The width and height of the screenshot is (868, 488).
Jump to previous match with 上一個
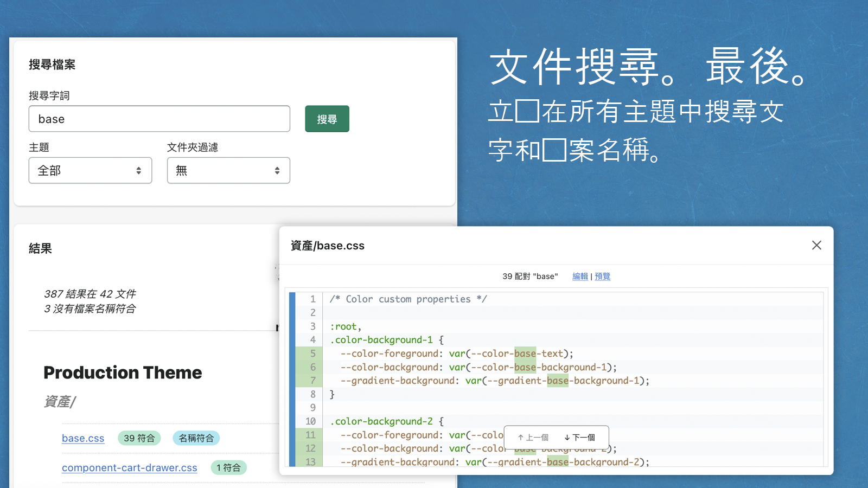point(533,438)
